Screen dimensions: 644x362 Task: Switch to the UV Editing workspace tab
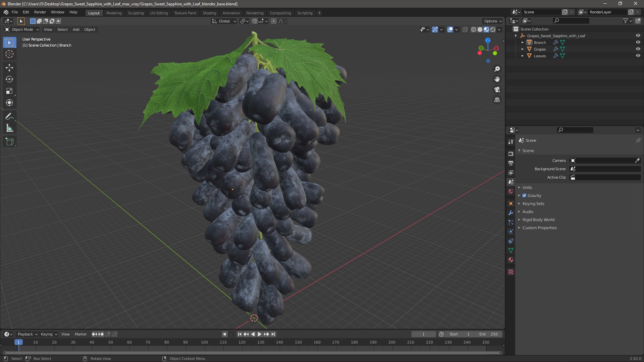(x=159, y=13)
